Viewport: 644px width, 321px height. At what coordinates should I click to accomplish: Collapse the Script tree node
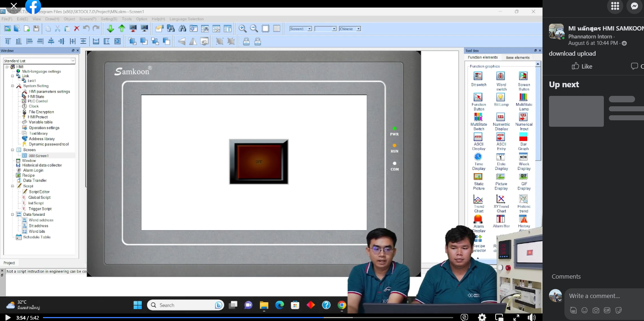13,186
